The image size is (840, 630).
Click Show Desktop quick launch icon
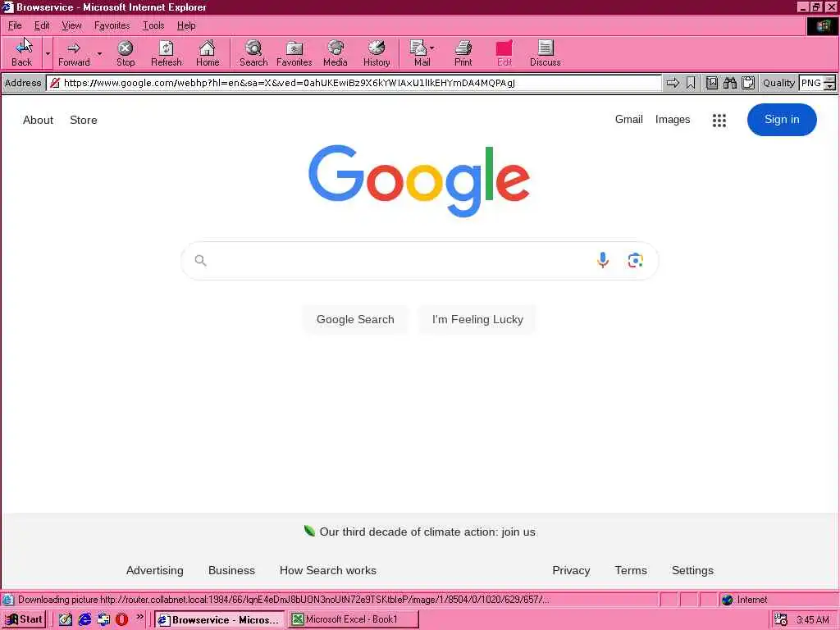pos(66,619)
